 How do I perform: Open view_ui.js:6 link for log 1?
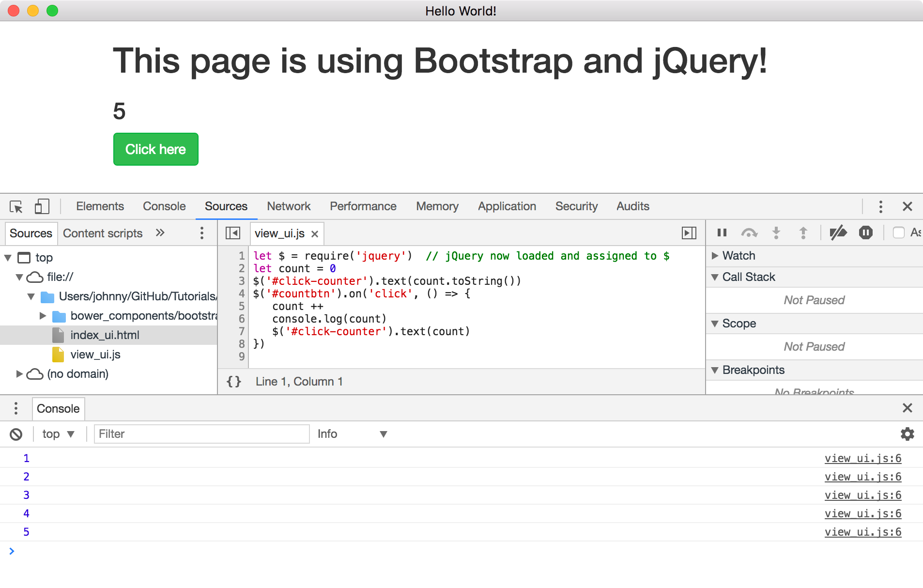pos(863,458)
